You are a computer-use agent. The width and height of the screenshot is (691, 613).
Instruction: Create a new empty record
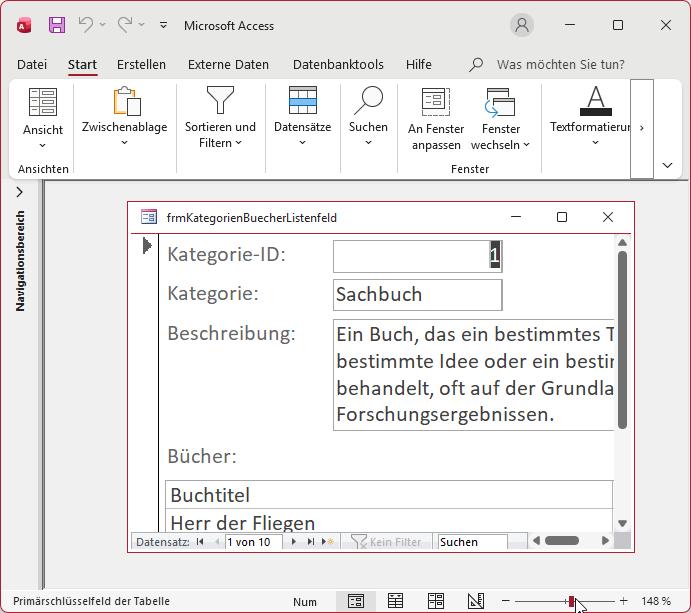pyautogui.click(x=328, y=542)
